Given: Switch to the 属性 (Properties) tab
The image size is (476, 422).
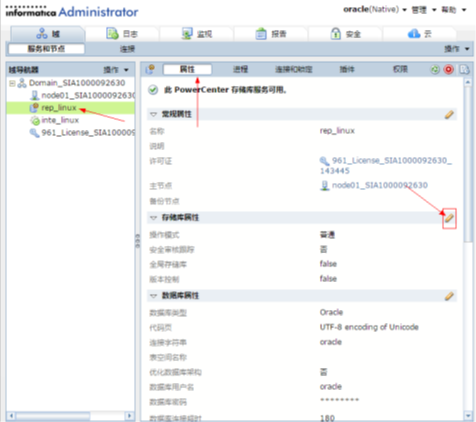Looking at the screenshot, I should [x=187, y=69].
